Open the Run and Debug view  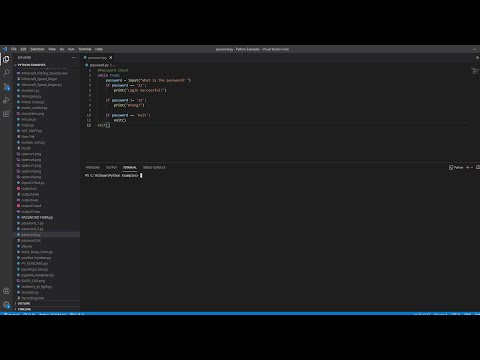pyautogui.click(x=6, y=100)
